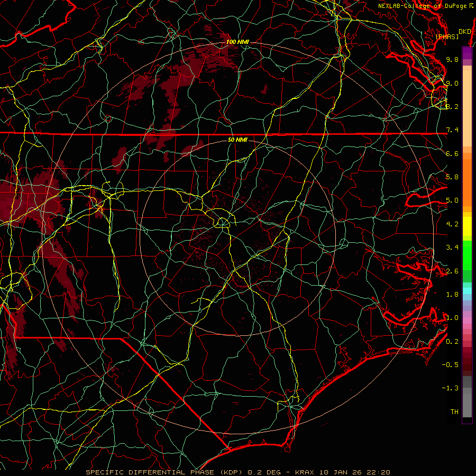This screenshot has width=476, height=476.
Task: Click the 6.6 value on color scale
Action: [452, 153]
